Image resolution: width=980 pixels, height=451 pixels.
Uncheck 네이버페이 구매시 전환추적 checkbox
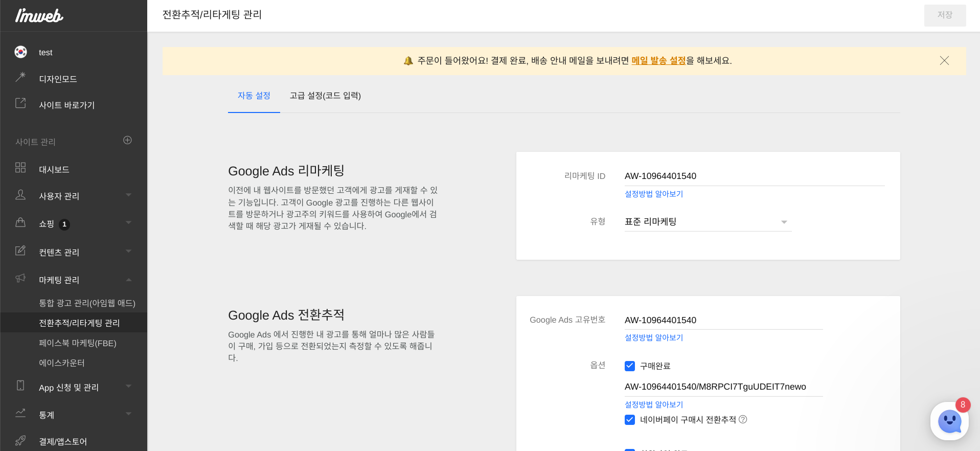(630, 420)
